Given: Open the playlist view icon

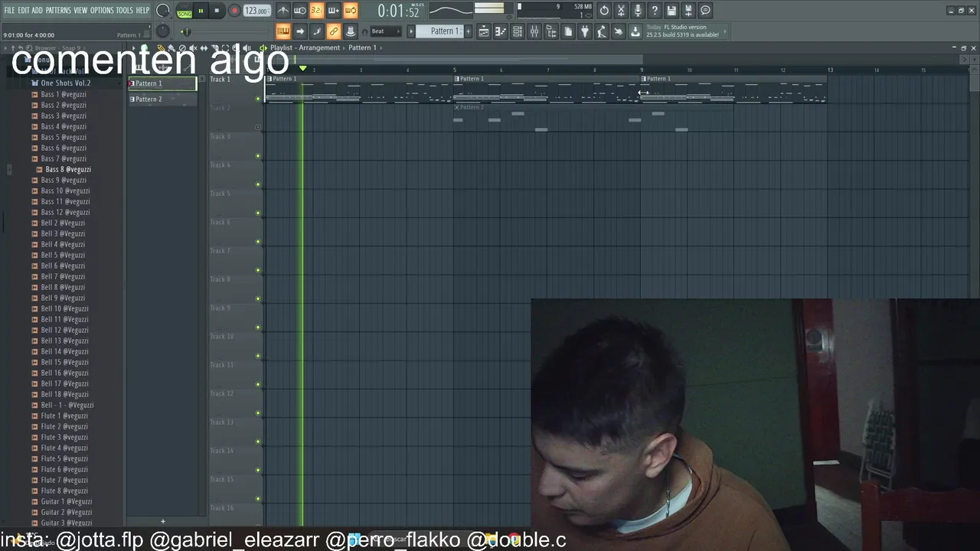Looking at the screenshot, I should tap(484, 31).
